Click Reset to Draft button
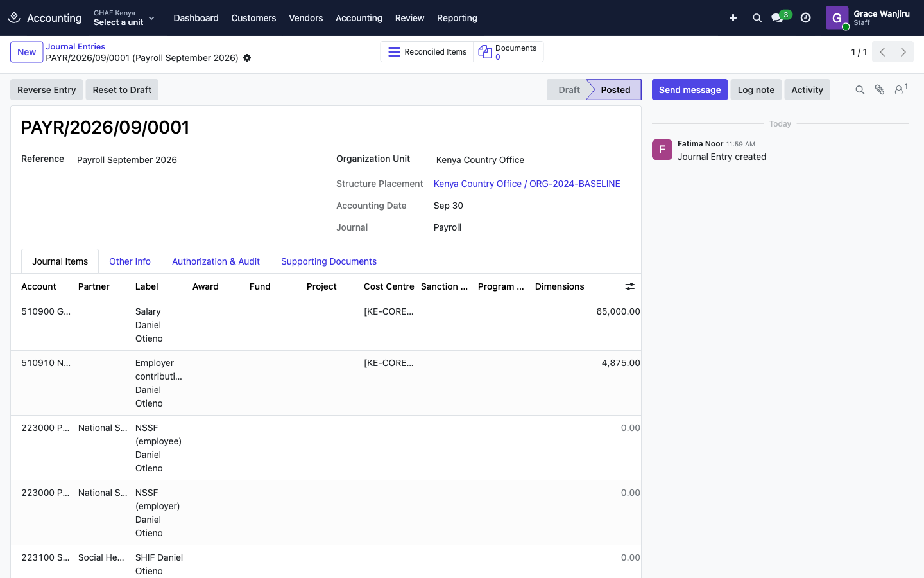 pyautogui.click(x=122, y=90)
